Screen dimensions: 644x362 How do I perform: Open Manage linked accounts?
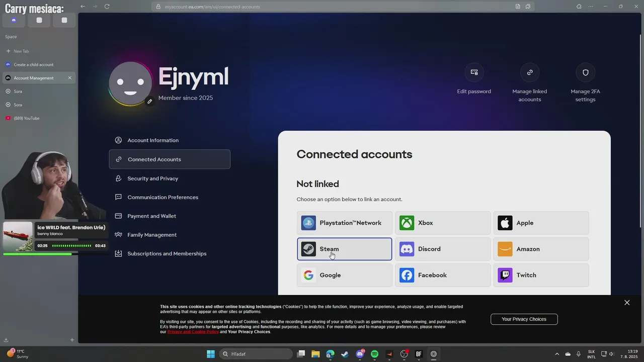(529, 83)
